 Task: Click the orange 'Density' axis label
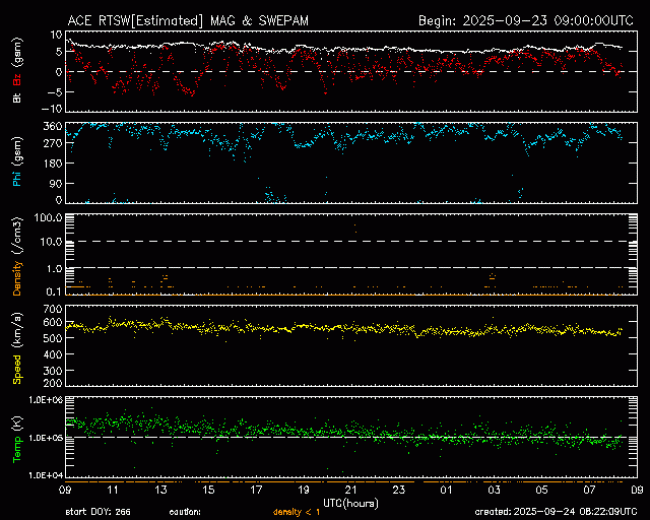click(x=17, y=278)
